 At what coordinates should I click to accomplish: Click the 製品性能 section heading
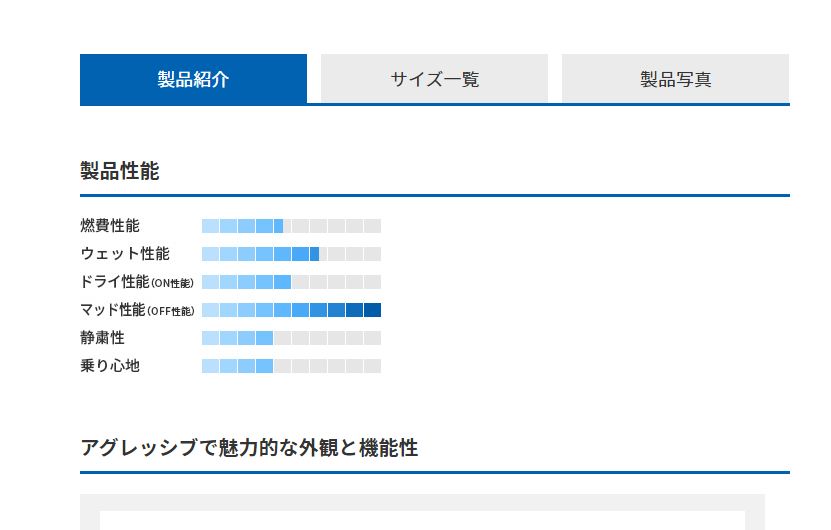[120, 171]
